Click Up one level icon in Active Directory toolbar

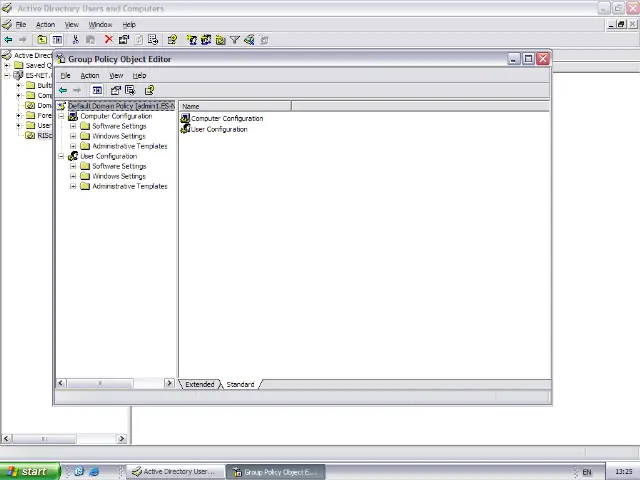(x=42, y=40)
